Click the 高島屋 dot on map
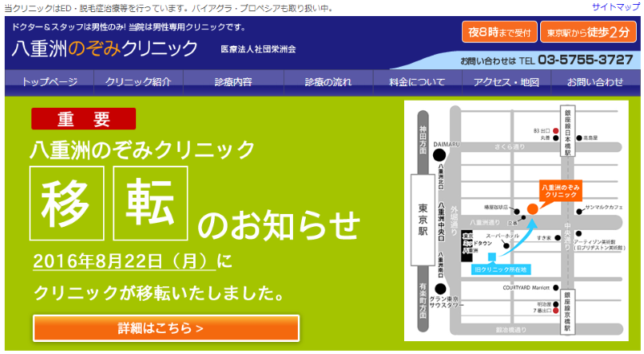The width and height of the screenshot is (644, 354). tap(579, 138)
